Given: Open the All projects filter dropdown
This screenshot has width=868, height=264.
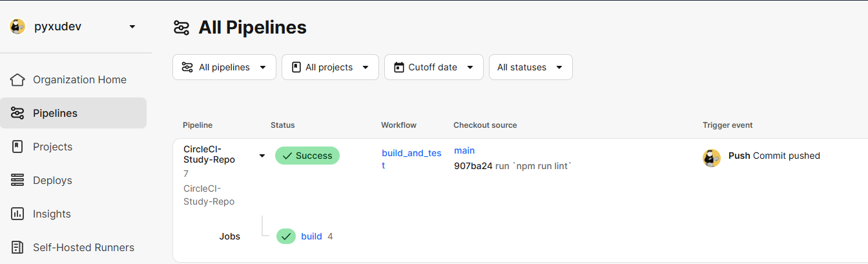Looking at the screenshot, I should point(330,67).
